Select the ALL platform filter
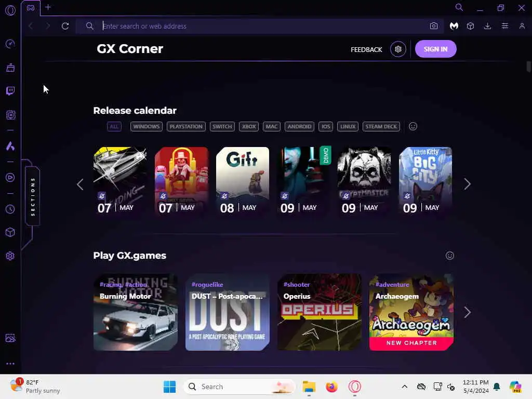The width and height of the screenshot is (532, 399). tap(114, 127)
